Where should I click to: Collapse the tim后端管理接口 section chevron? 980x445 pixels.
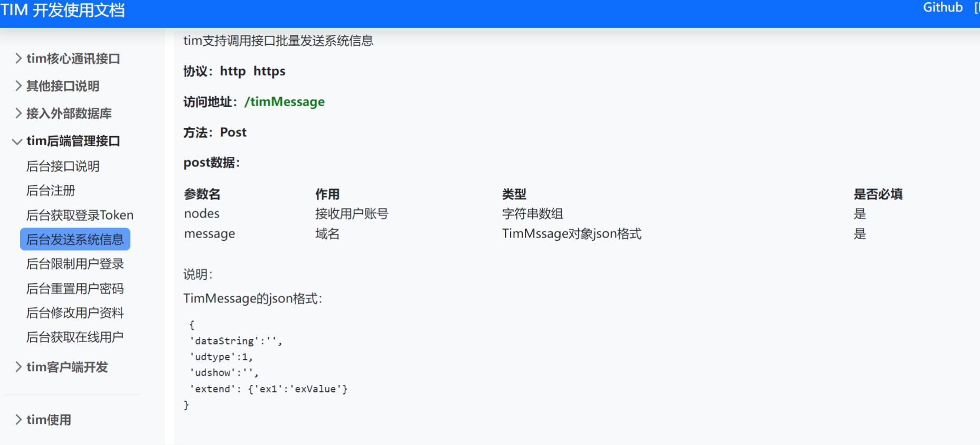tap(17, 141)
